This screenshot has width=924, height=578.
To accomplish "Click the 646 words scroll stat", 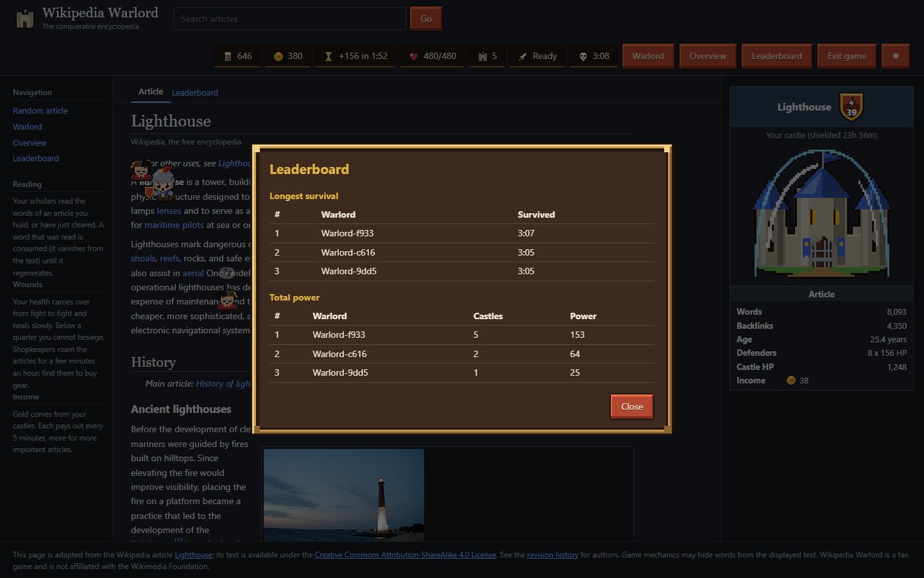I will (x=237, y=56).
